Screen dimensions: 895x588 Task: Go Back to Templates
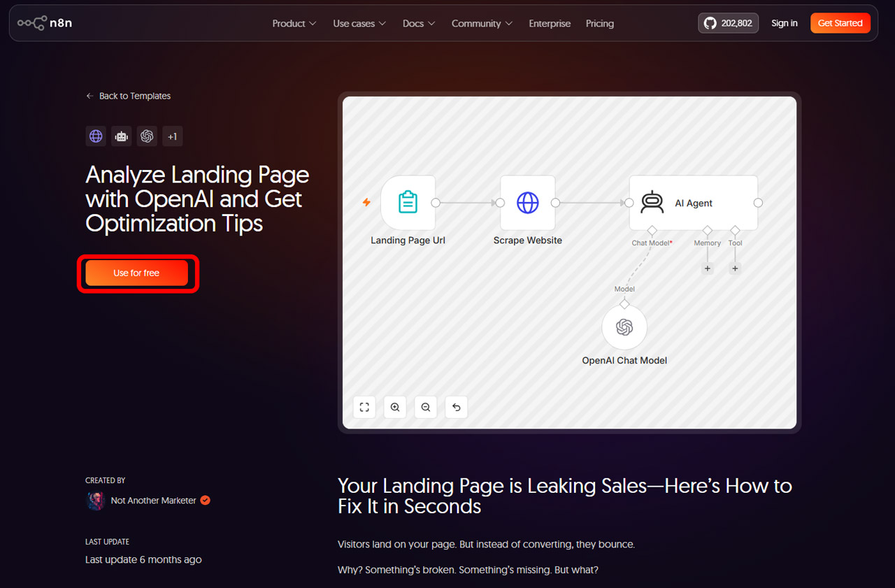click(128, 96)
